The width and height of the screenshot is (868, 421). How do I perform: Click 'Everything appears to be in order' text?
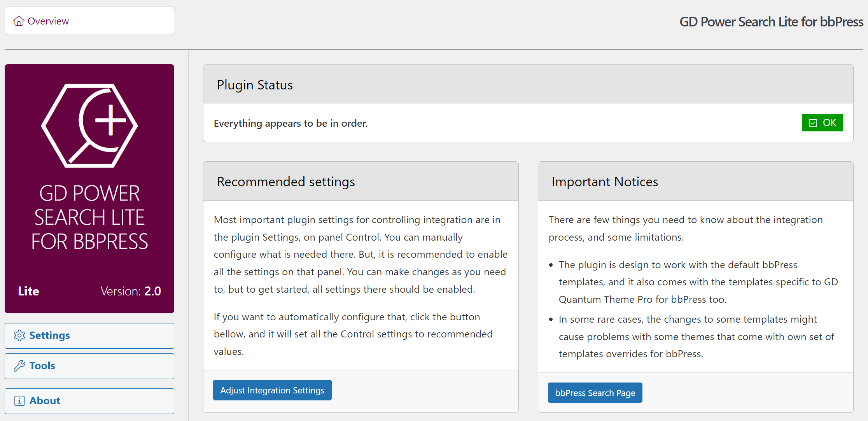[290, 123]
